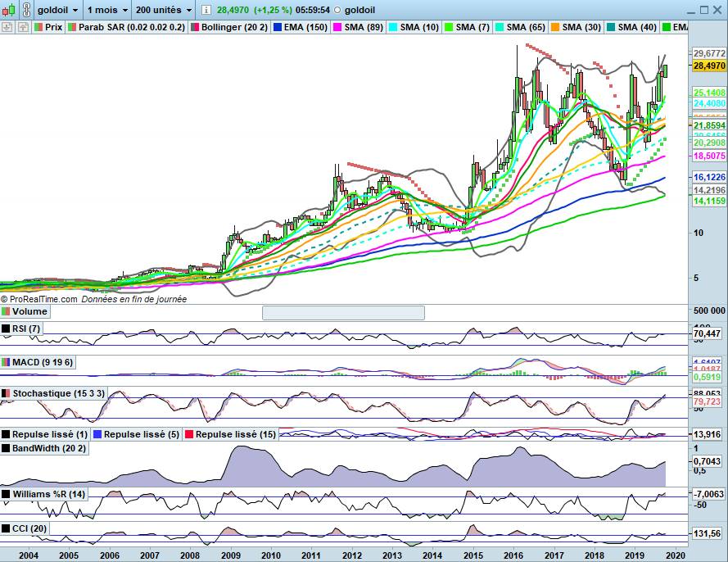Click the 18,5075 price axis label

[x=709, y=156]
